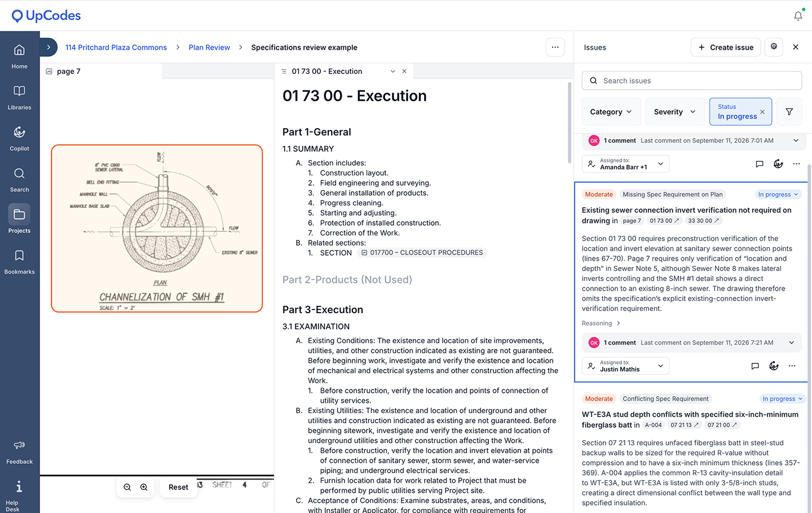Go to Plan Review breadcrumb
812x513 pixels.
(209, 47)
